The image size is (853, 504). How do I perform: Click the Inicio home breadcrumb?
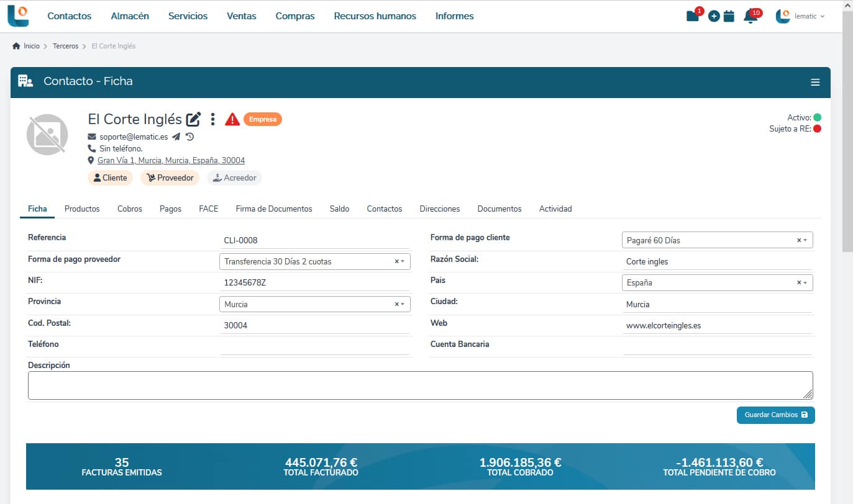coord(26,46)
